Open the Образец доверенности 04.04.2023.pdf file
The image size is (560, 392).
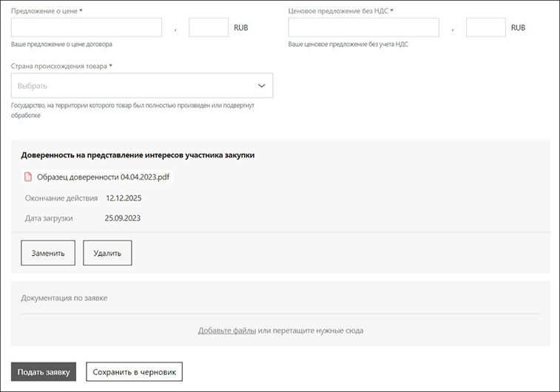click(104, 177)
